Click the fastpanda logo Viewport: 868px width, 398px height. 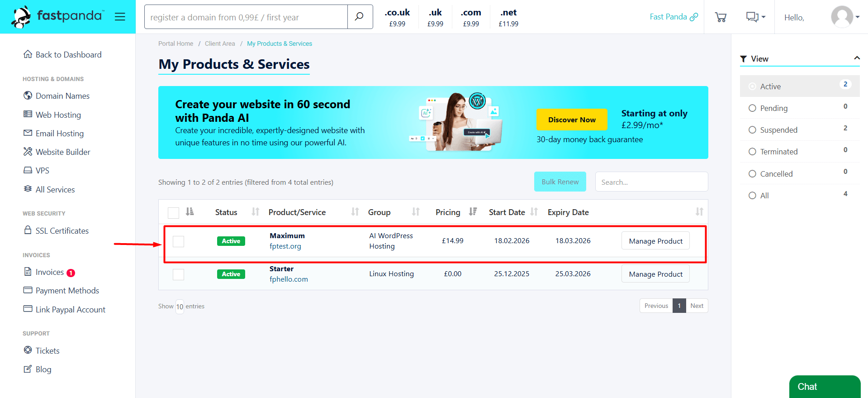pos(58,17)
